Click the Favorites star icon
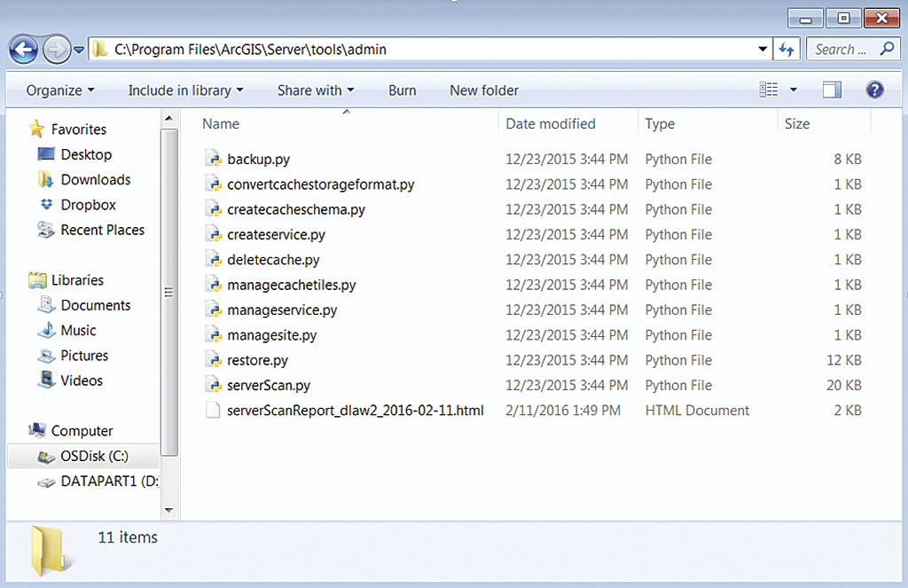Image resolution: width=908 pixels, height=588 pixels. coord(36,129)
